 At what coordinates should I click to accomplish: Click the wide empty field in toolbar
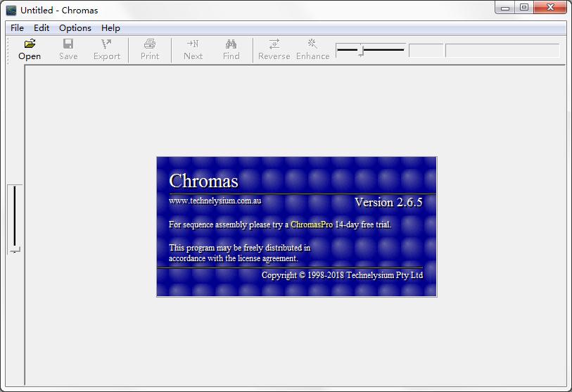click(x=502, y=51)
